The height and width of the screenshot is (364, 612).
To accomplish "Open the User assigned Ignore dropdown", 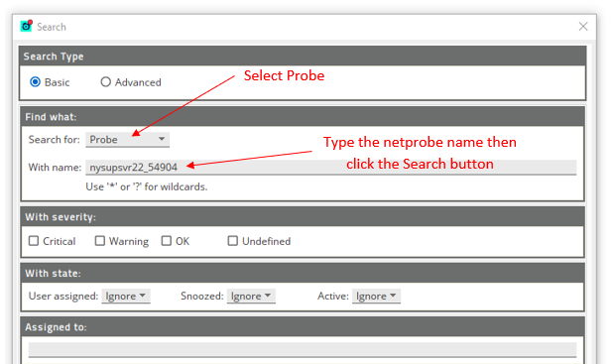I will point(126,297).
